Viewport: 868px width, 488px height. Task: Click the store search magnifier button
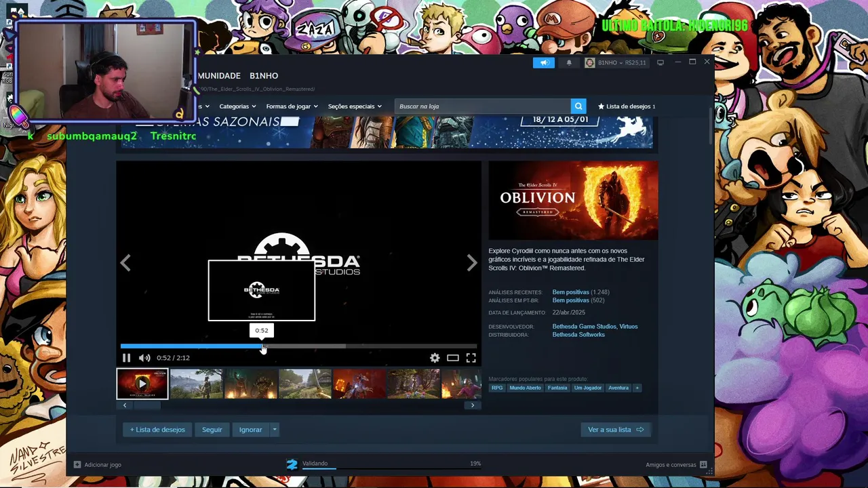tap(578, 106)
